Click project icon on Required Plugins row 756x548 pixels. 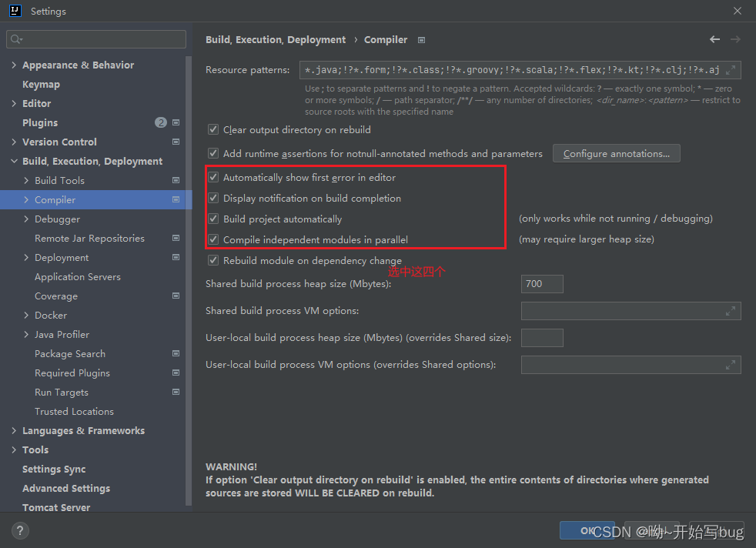(x=176, y=373)
